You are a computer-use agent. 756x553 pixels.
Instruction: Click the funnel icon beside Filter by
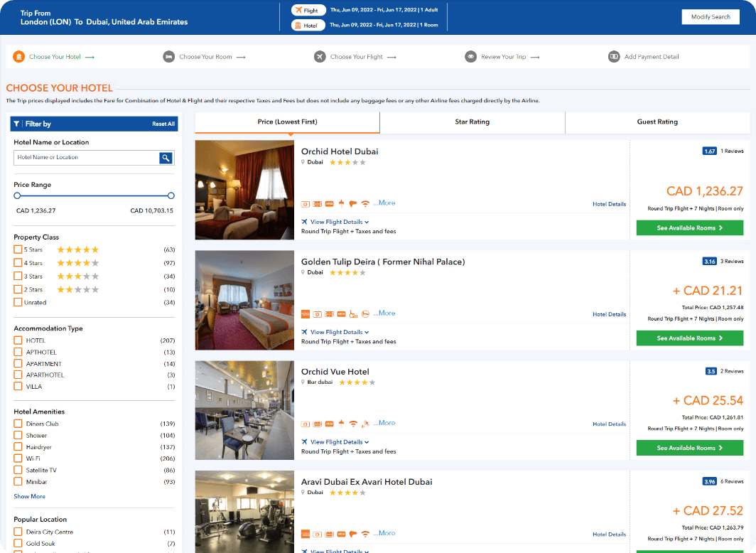(x=16, y=124)
